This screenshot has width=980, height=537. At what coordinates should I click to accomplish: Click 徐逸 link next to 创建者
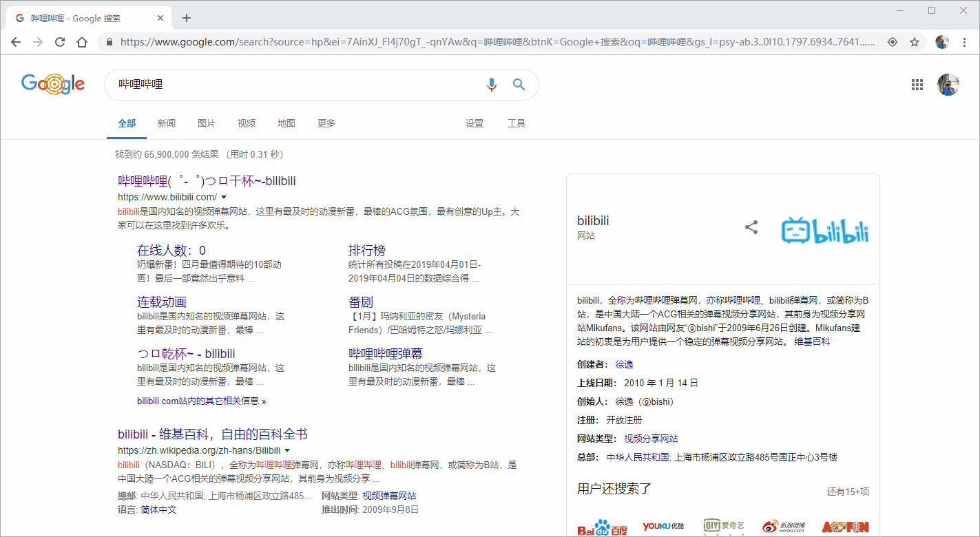pyautogui.click(x=625, y=364)
